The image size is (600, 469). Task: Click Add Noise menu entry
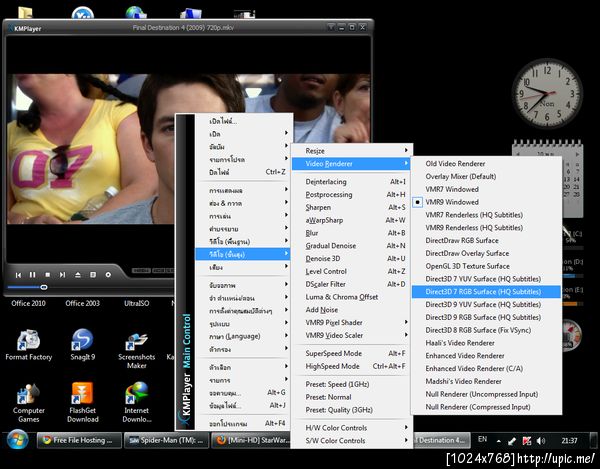(x=351, y=310)
